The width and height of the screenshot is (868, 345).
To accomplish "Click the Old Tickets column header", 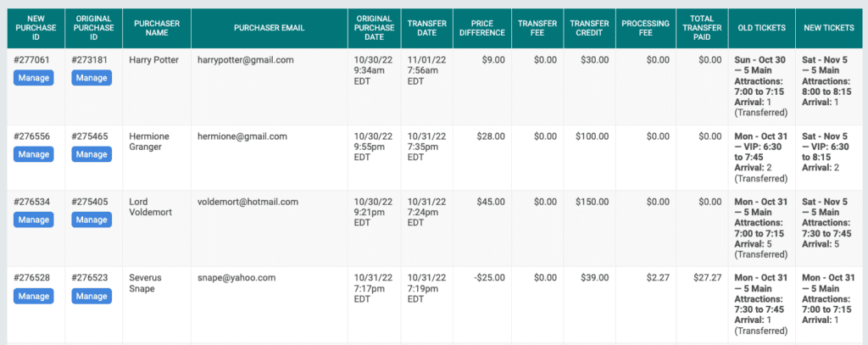I will point(762,28).
